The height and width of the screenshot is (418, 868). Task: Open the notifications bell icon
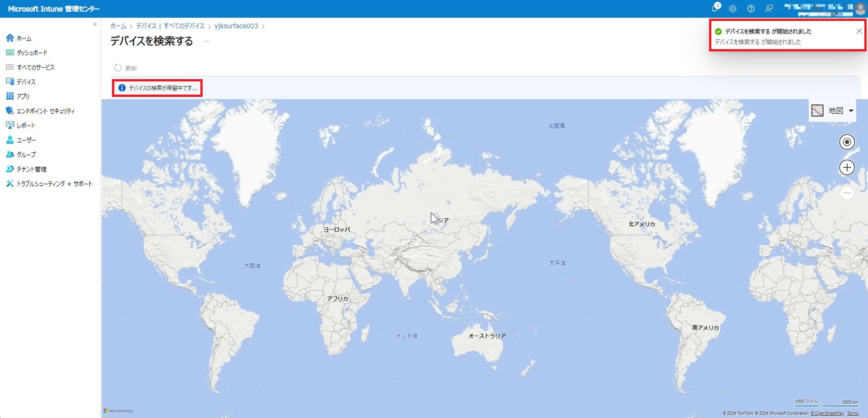coord(715,9)
